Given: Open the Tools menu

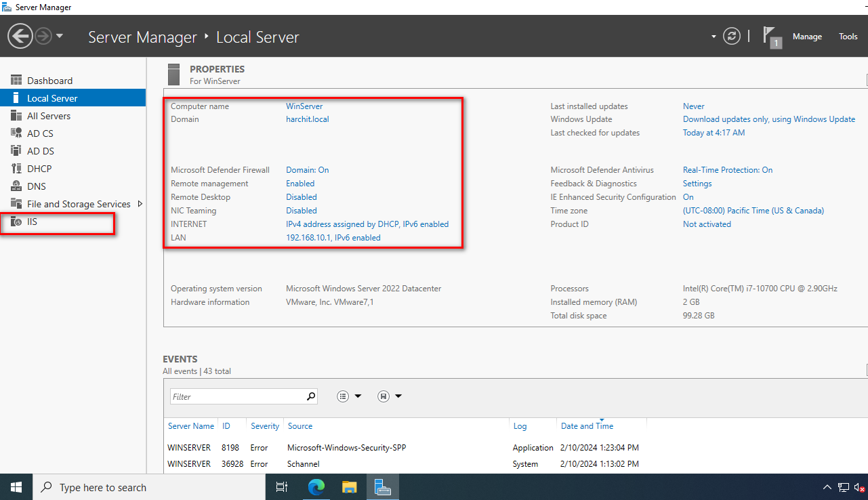Looking at the screenshot, I should [848, 37].
